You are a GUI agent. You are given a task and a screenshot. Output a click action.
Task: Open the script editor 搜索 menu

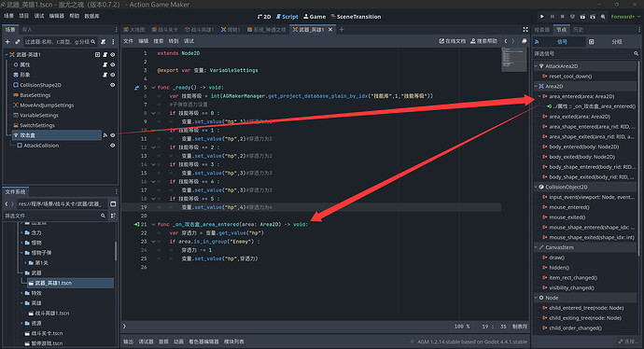159,41
